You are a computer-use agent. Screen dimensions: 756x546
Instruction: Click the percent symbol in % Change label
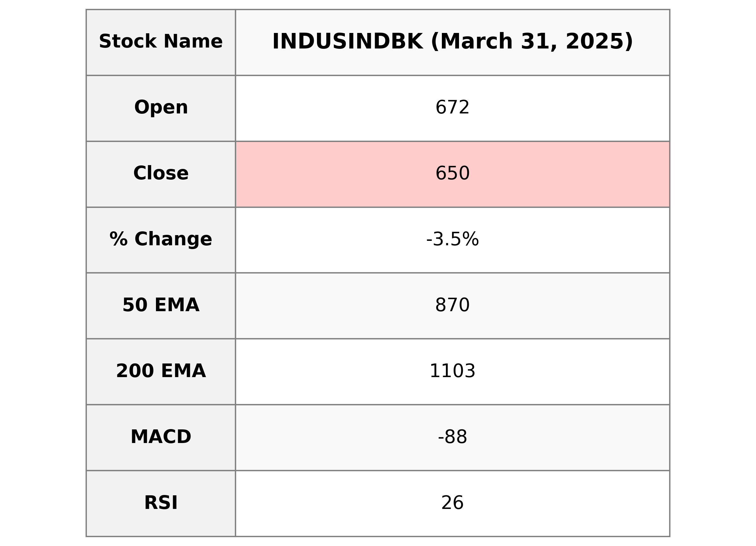tap(118, 239)
